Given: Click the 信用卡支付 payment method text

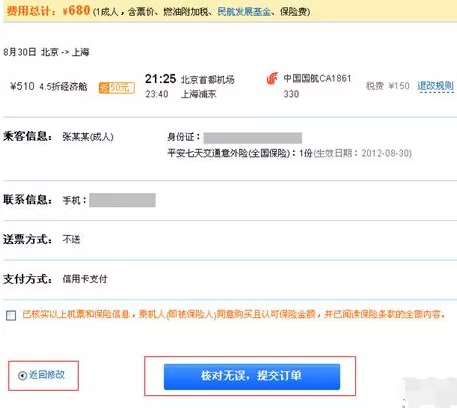Looking at the screenshot, I should (x=85, y=279).
